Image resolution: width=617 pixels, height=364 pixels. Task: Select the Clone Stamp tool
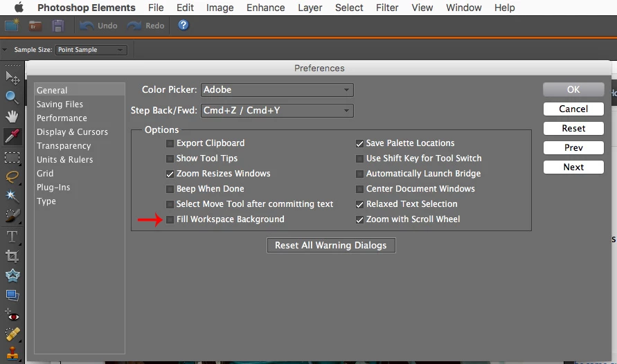(12, 353)
